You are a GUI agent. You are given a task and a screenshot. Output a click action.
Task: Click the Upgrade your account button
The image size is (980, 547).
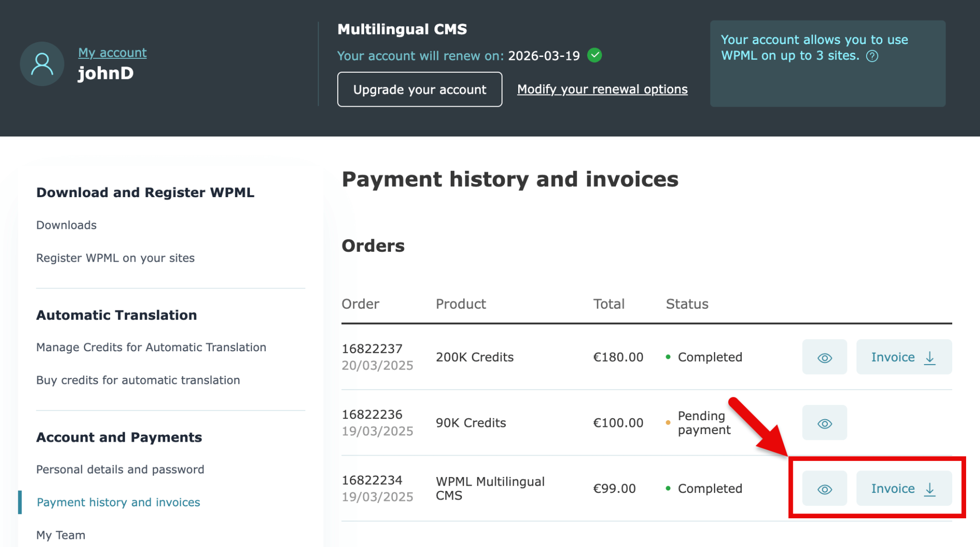click(x=420, y=89)
